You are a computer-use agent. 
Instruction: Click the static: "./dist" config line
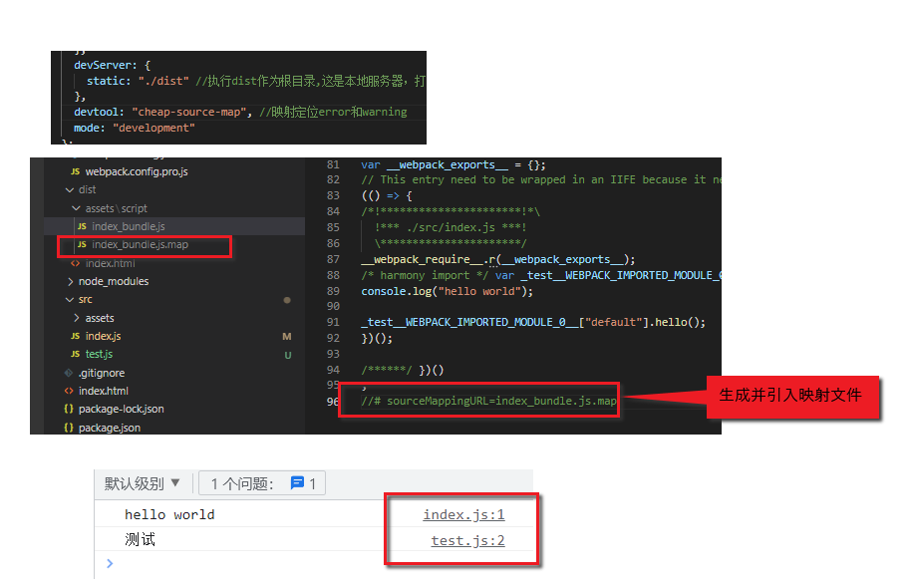(138, 81)
